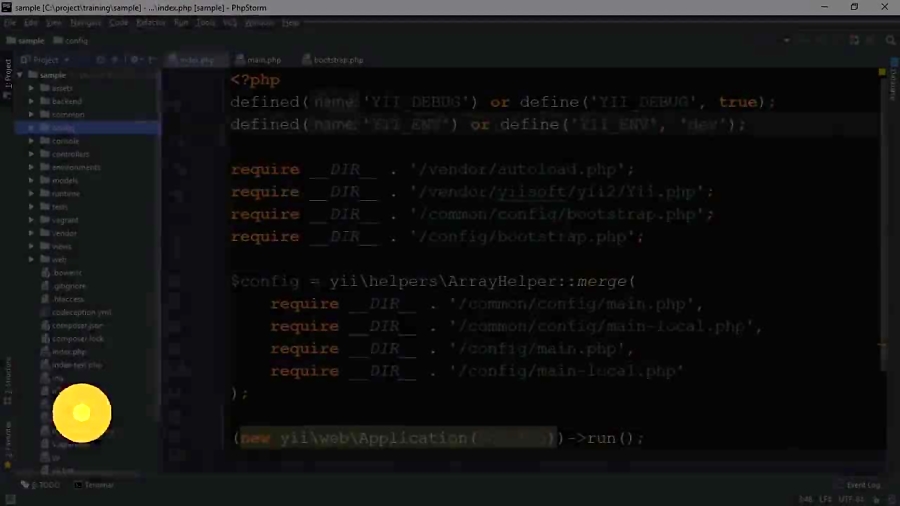
Task: Click the collapse all icon in Project panel
Action: pos(115,60)
